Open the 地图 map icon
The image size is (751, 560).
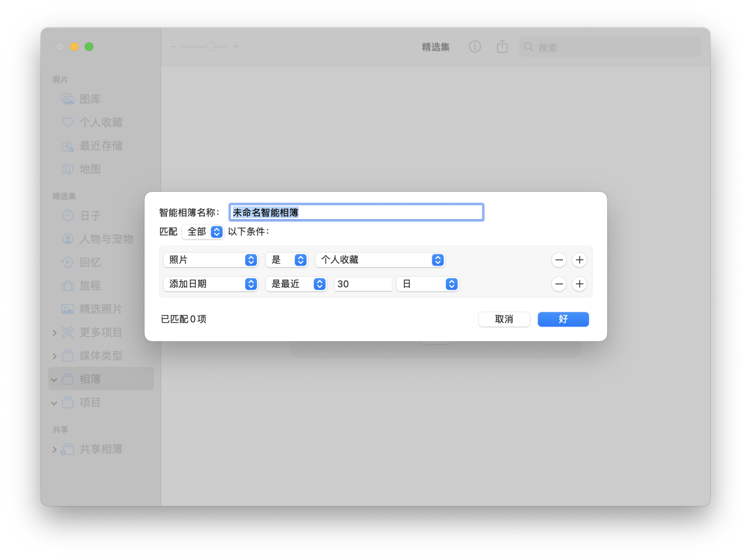pyautogui.click(x=68, y=169)
